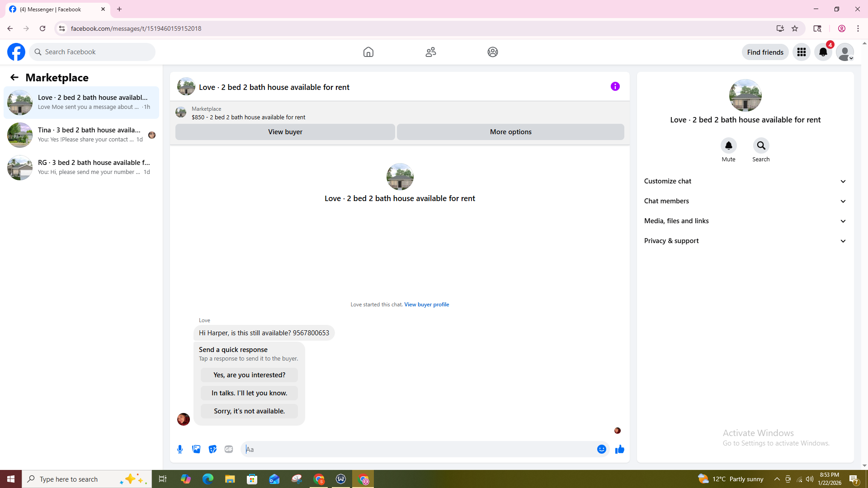Send quick reply 'Sorry, it's not available.'
The width and height of the screenshot is (868, 488).
[x=250, y=411]
